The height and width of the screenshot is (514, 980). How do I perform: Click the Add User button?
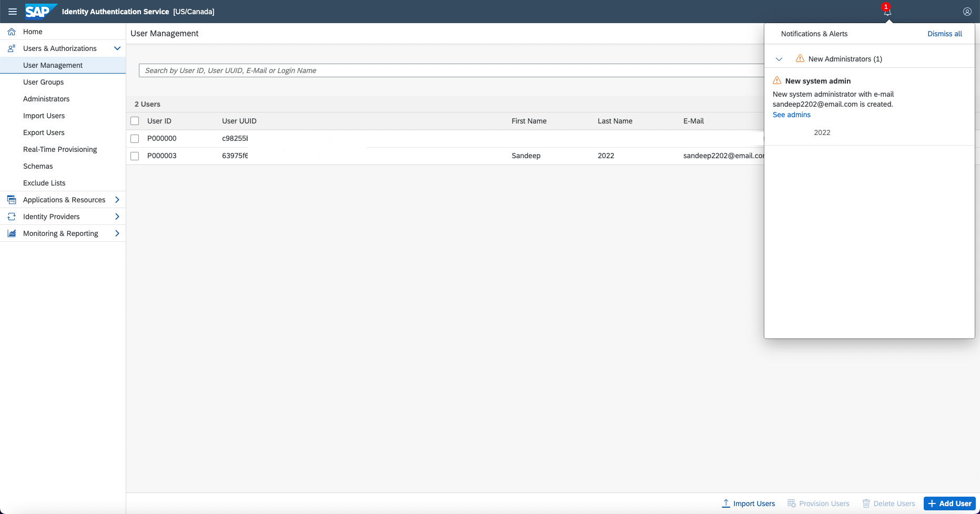pos(949,503)
